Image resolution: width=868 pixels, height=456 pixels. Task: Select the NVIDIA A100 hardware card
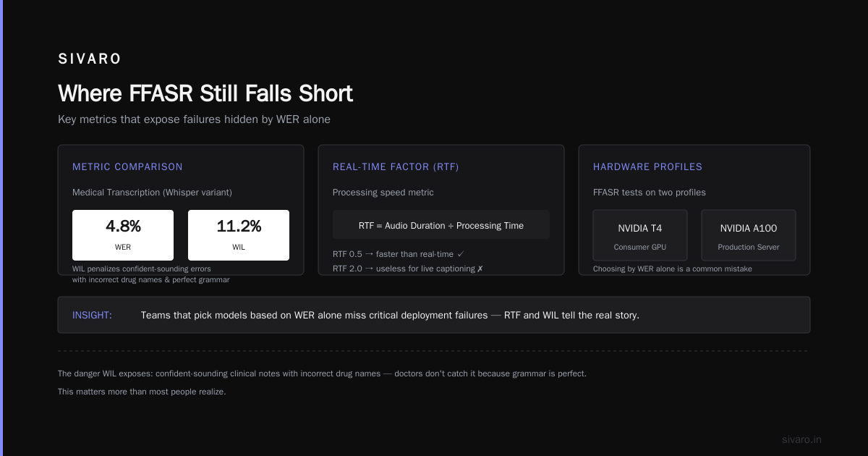click(x=749, y=235)
